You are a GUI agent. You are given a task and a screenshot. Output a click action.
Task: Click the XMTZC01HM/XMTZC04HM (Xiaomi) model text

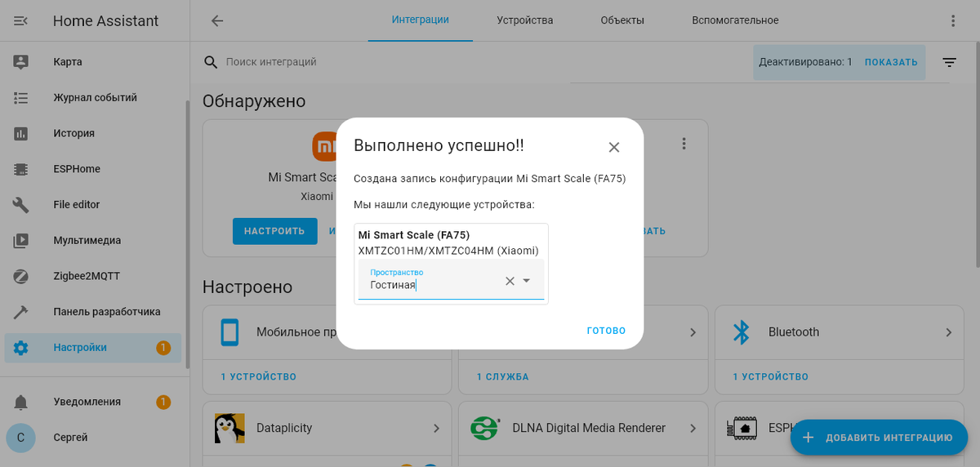pos(448,251)
